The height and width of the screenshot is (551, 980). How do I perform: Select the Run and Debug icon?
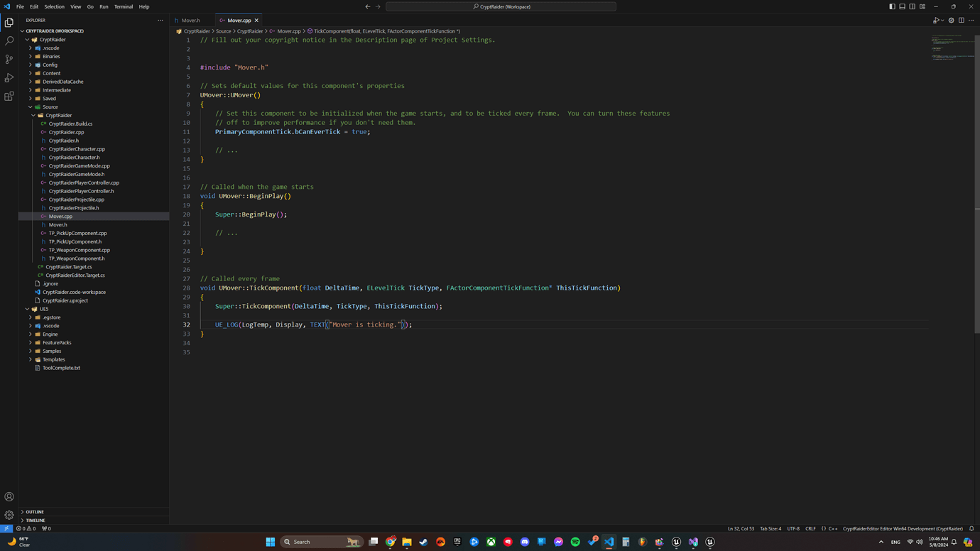click(9, 77)
